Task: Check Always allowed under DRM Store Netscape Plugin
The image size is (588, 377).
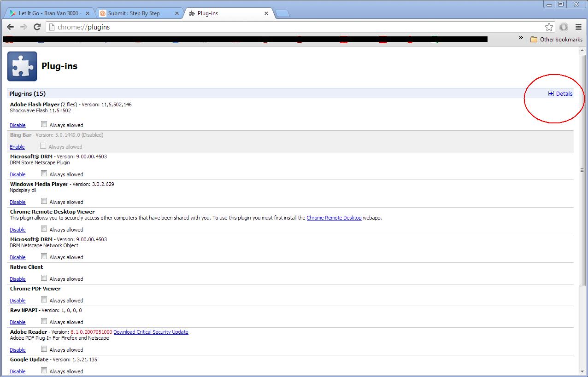Action: coord(44,174)
